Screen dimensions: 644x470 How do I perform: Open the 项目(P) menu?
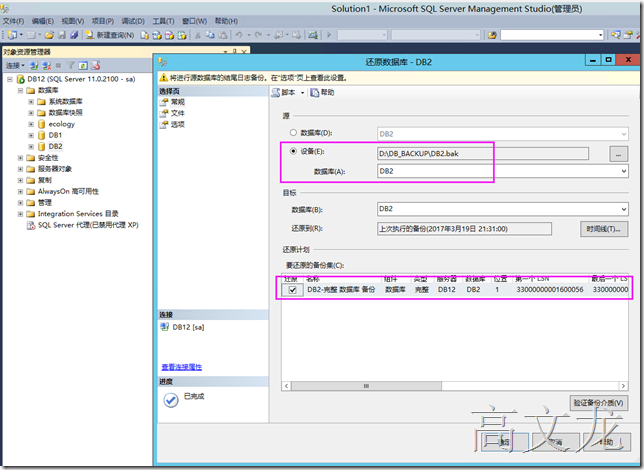[103, 21]
